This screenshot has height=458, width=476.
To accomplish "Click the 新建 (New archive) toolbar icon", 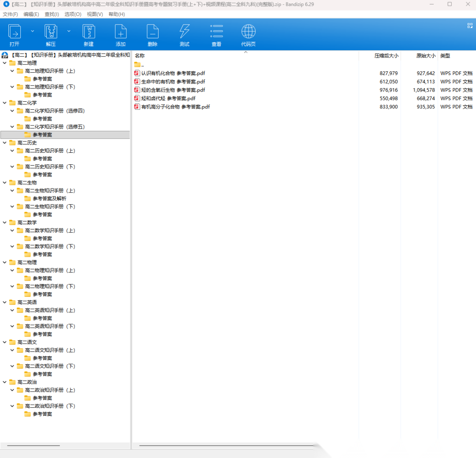I will pyautogui.click(x=89, y=32).
